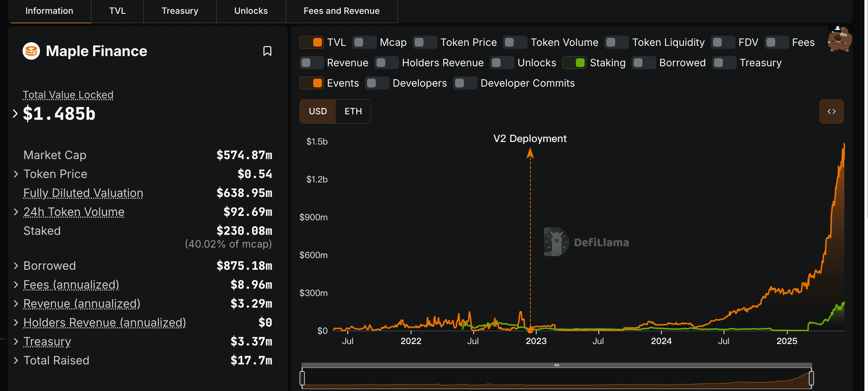
Task: Enable the Mcap chart toggle
Action: 365,42
